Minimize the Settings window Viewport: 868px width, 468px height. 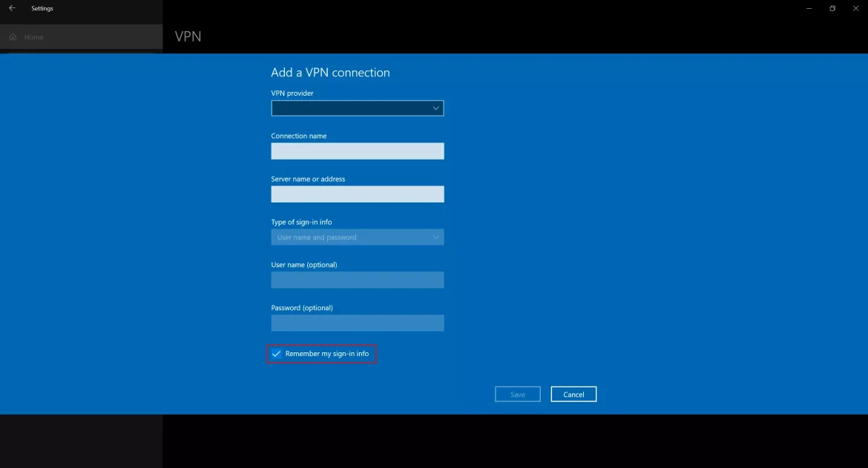click(809, 8)
